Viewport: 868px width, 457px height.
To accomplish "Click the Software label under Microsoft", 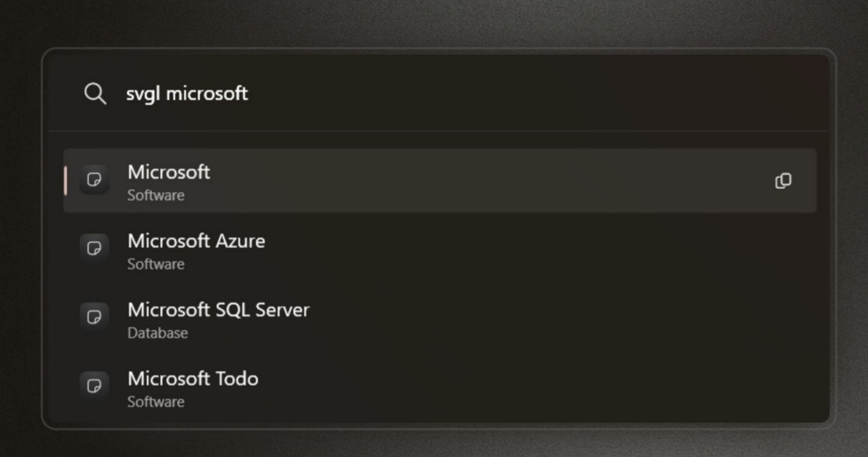I will (156, 195).
